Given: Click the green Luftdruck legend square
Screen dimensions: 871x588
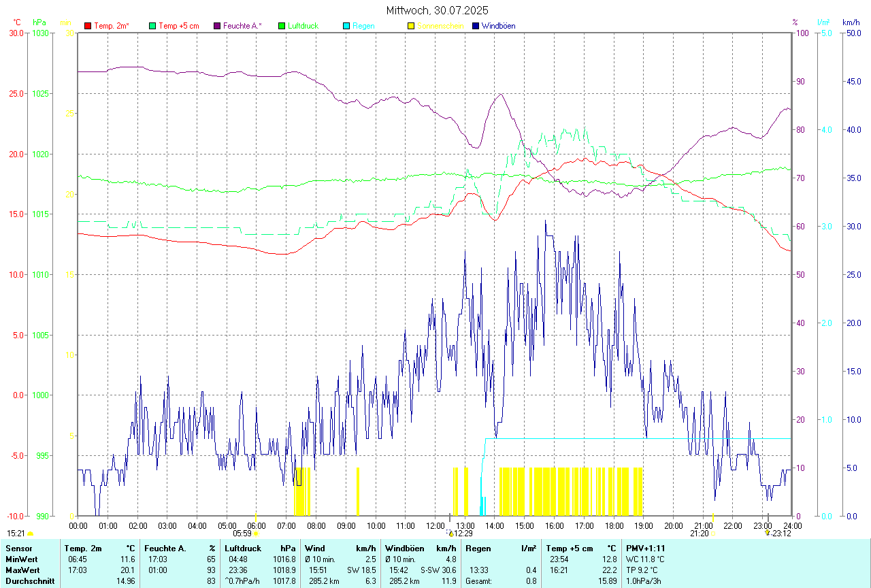Looking at the screenshot, I should pos(282,26).
